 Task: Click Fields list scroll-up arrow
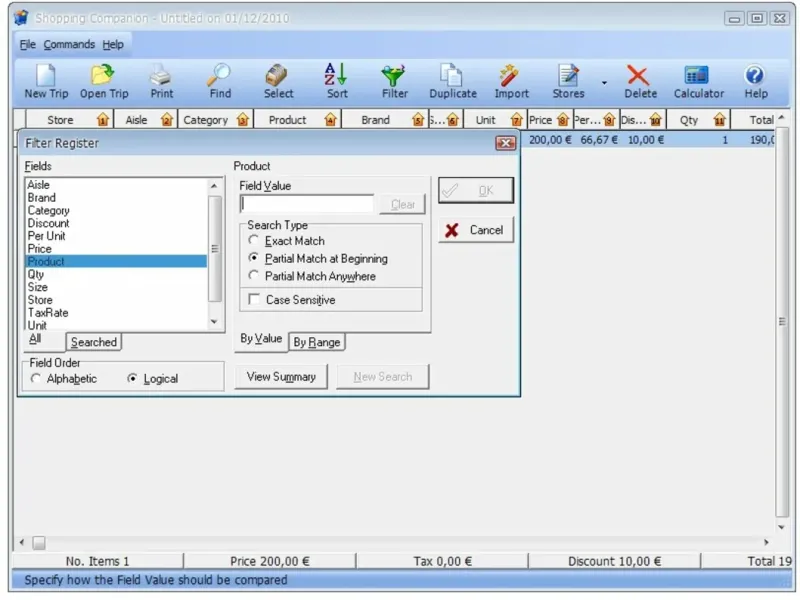click(x=214, y=186)
